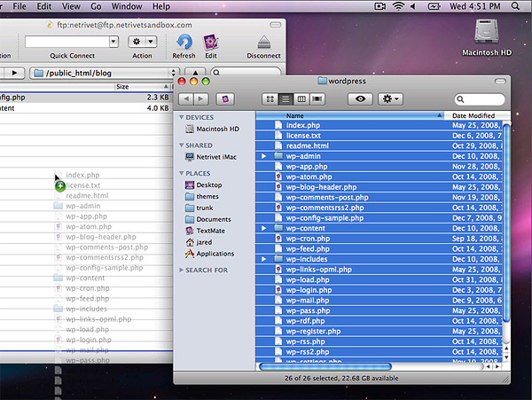532x400 pixels.
Task: Open Spotlight search in menu bar
Action: click(515, 6)
